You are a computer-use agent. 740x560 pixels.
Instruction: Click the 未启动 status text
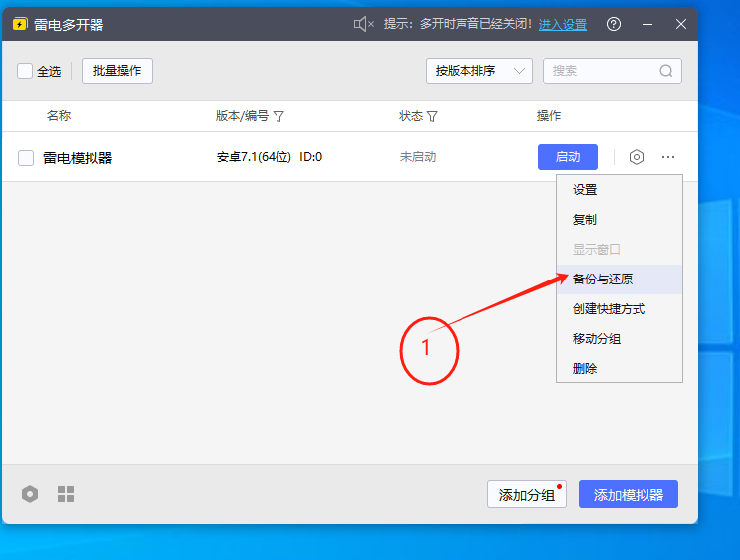[418, 157]
